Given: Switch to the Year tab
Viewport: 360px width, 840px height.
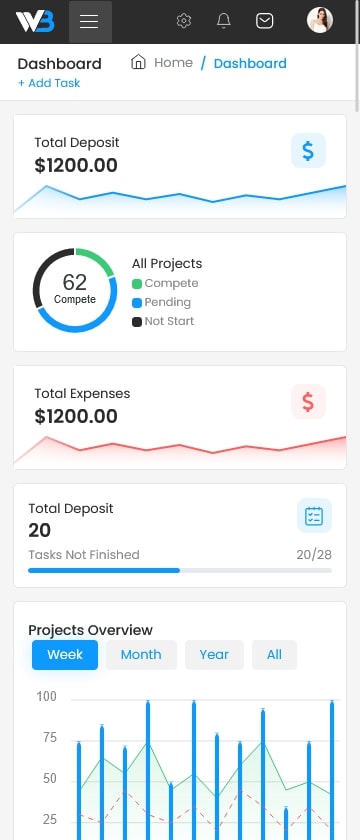Looking at the screenshot, I should pos(214,655).
